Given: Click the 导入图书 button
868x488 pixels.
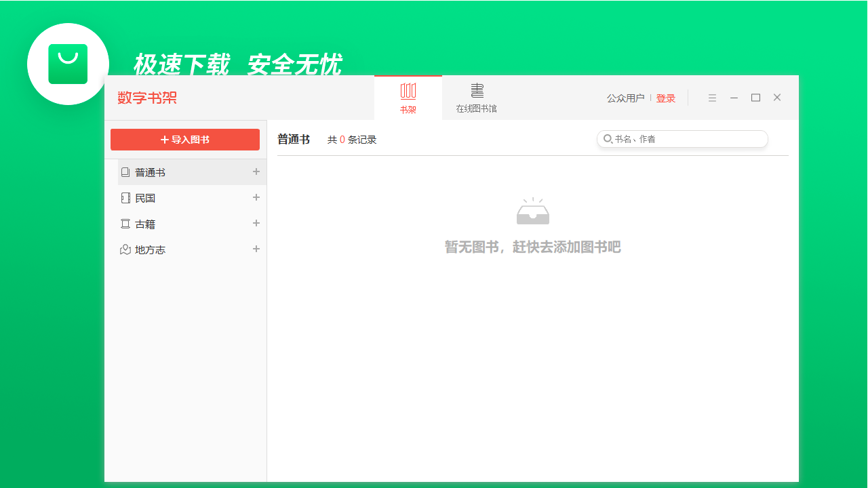Looking at the screenshot, I should tap(184, 139).
